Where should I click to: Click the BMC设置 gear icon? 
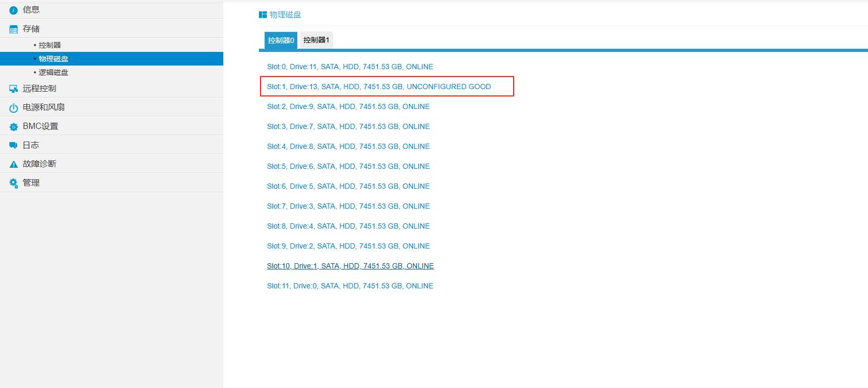click(14, 127)
